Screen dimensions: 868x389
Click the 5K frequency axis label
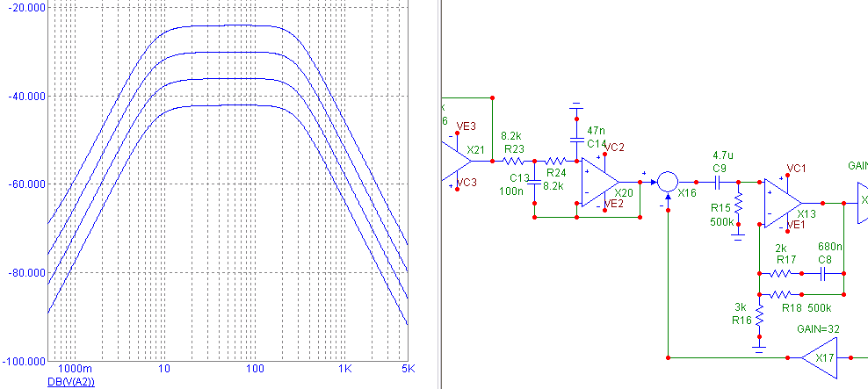click(x=408, y=369)
